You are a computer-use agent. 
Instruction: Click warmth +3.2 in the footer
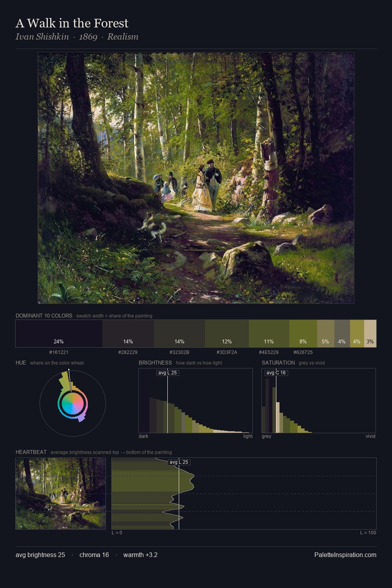(140, 555)
